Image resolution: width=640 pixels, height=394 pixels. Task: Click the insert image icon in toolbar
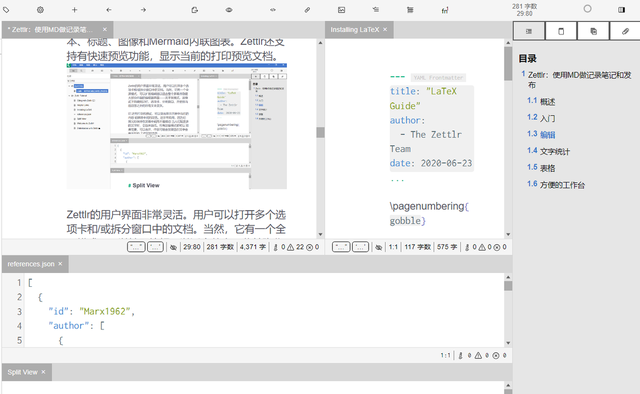[x=342, y=10]
